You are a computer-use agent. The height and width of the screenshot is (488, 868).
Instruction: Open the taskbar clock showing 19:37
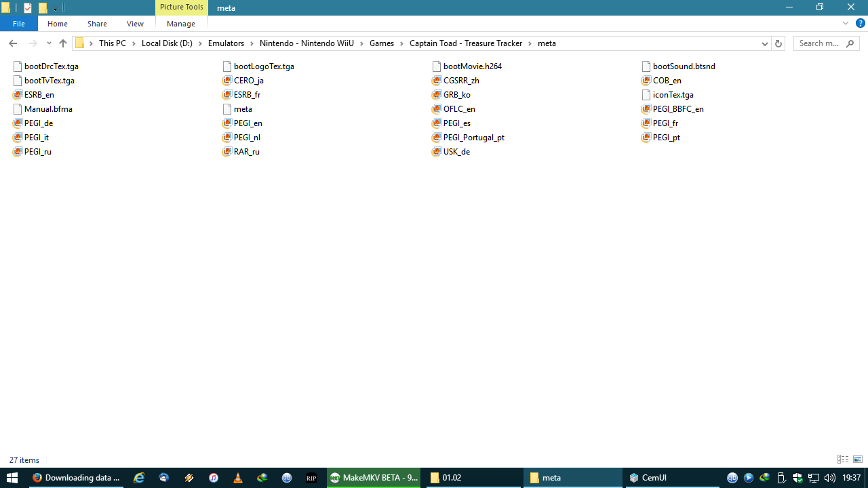[x=852, y=478]
